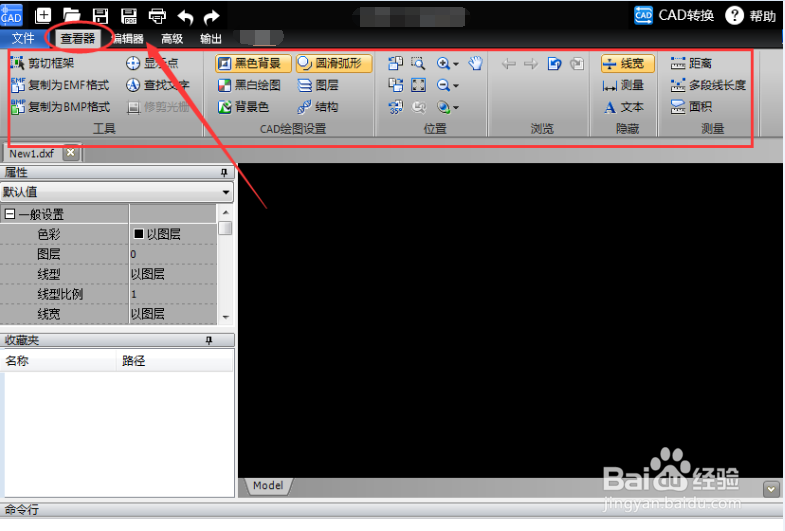The height and width of the screenshot is (531, 785).
Task: Select the zoom window magnifier icon
Action: coord(418,63)
